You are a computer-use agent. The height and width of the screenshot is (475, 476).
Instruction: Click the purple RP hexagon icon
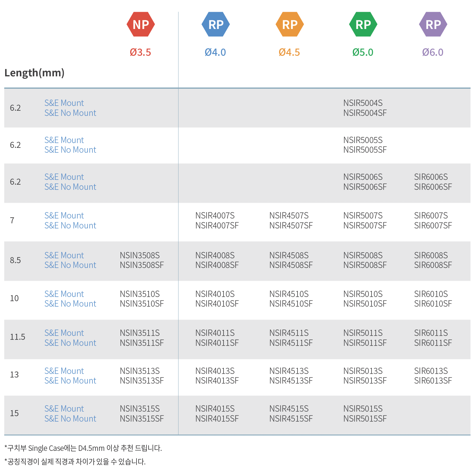433,24
